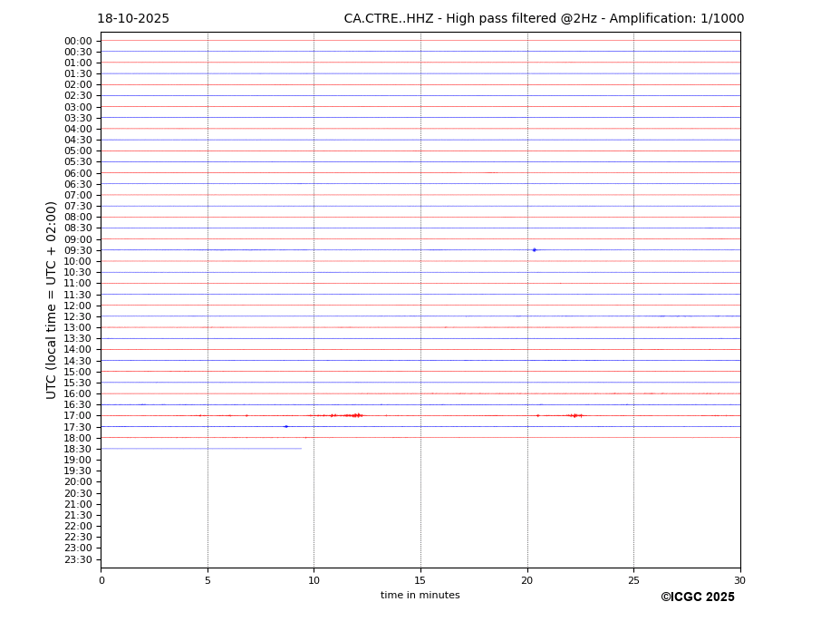The width and height of the screenshot is (840, 631).
Task: Click the ©ICGC 2025 copyright label
Action: click(x=697, y=597)
